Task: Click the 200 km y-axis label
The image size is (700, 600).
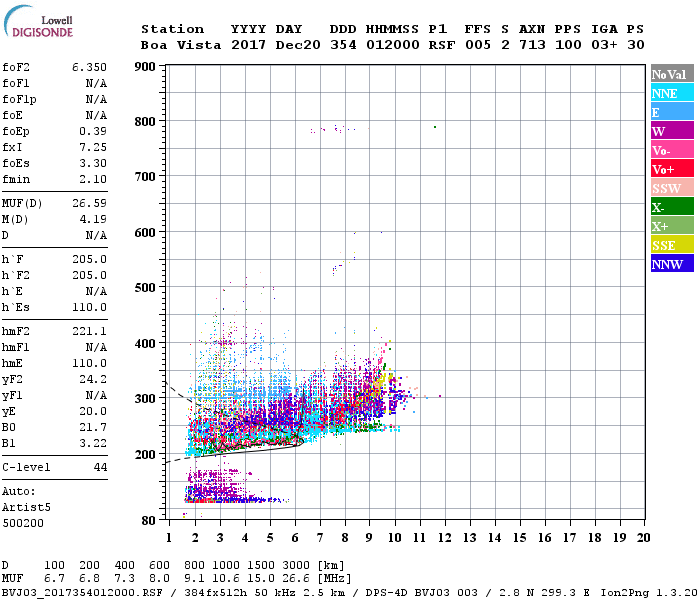Action: [145, 454]
